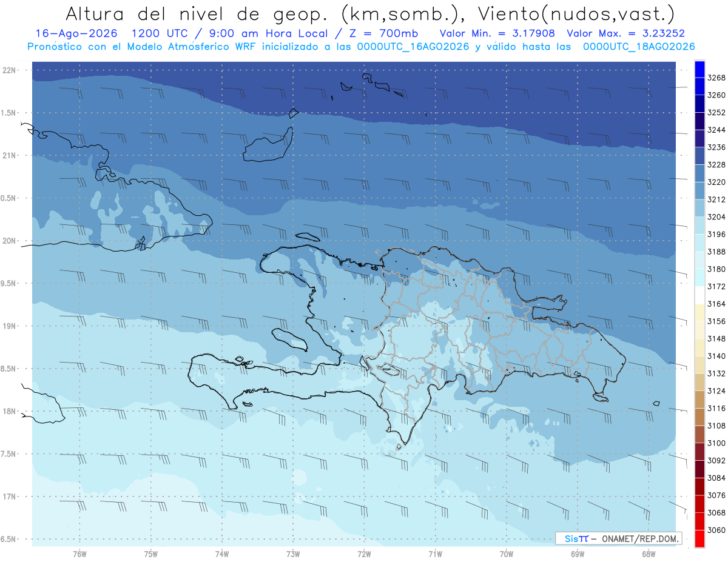Click the colorbar value 3060
728x562 pixels.
[716, 530]
